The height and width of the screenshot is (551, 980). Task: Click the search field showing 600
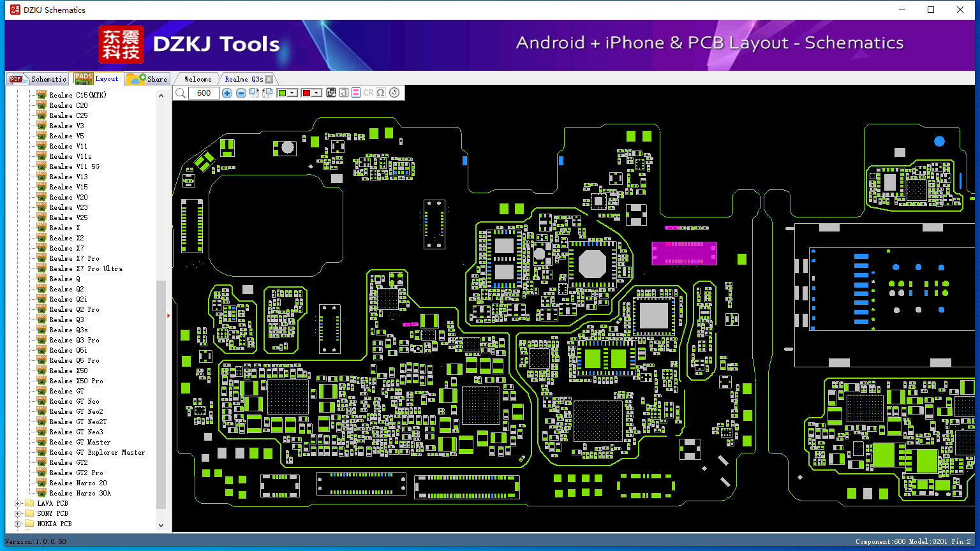point(204,93)
